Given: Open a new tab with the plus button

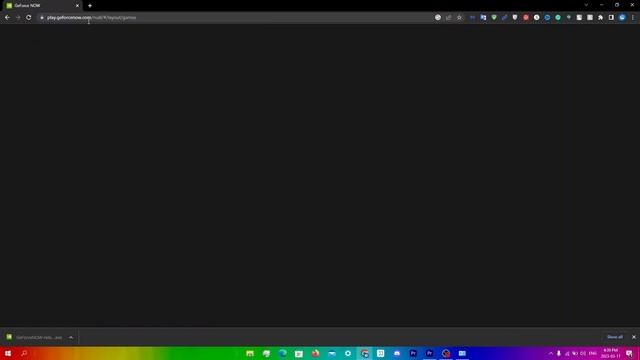Looking at the screenshot, I should point(90,6).
